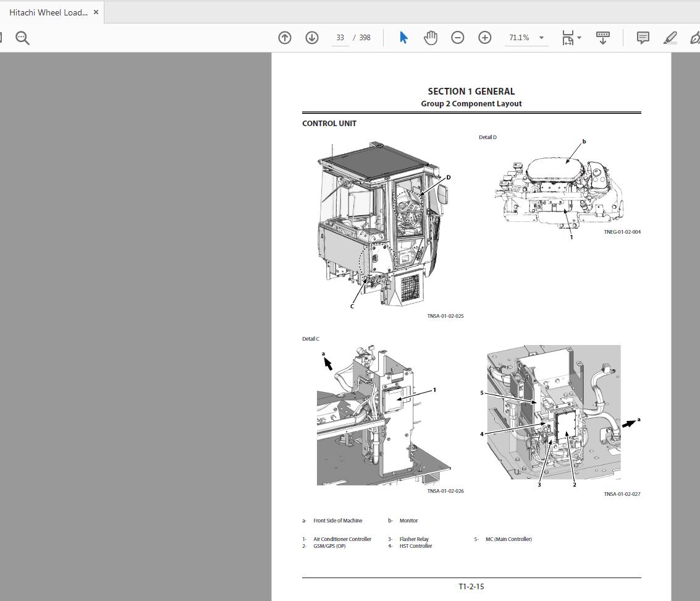Go to the previous page using the up-arrow icon
Screen dimensions: 700x601
click(x=285, y=38)
